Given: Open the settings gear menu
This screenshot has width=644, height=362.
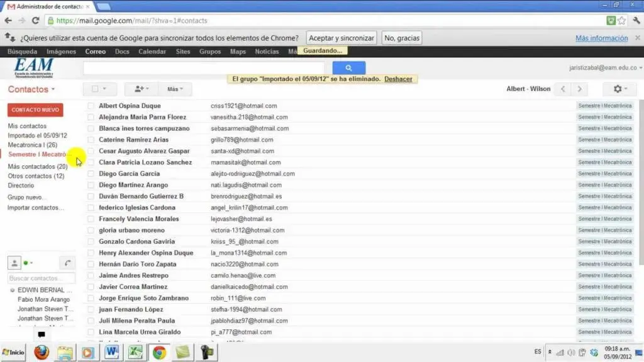Looking at the screenshot, I should pyautogui.click(x=620, y=89).
